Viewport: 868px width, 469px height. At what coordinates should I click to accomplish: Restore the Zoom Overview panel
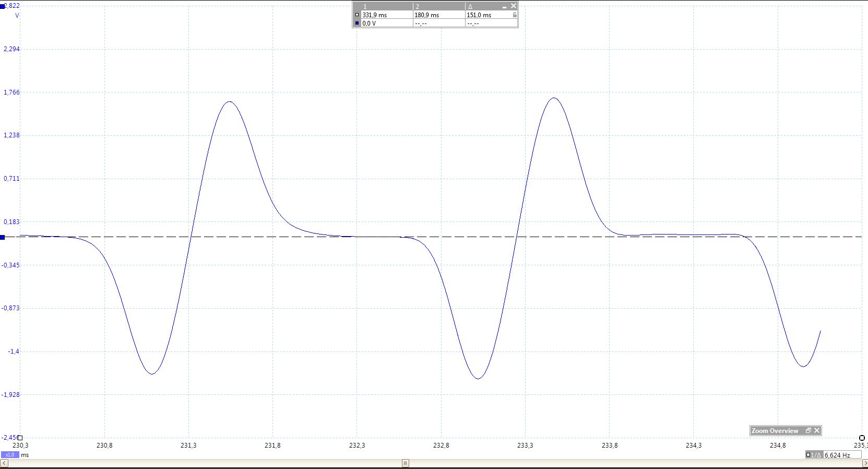click(x=808, y=431)
